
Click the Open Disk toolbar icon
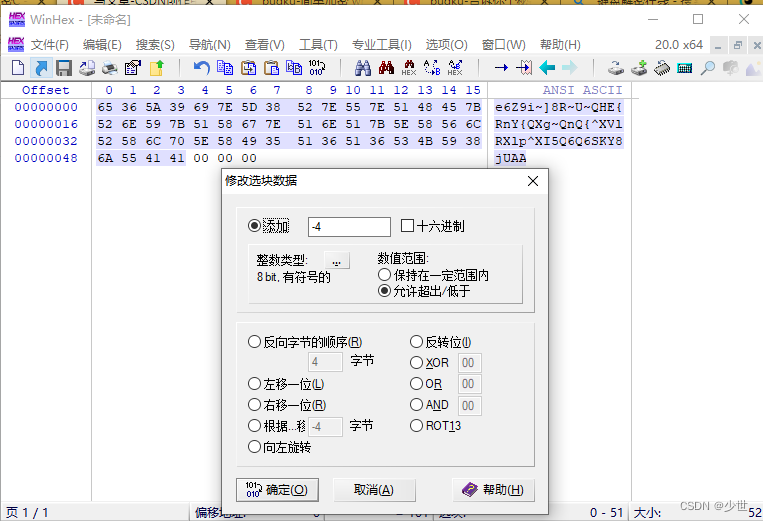click(616, 68)
